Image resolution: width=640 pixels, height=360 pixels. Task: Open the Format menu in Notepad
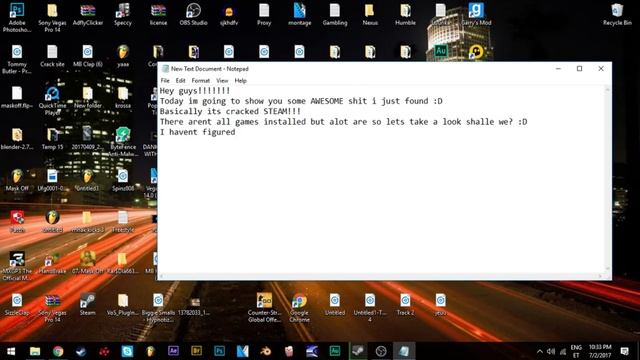pos(201,80)
